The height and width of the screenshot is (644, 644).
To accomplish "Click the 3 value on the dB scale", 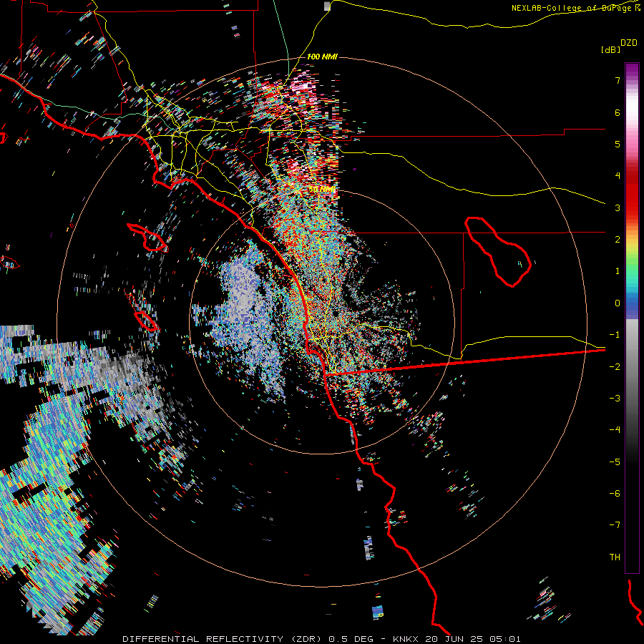I will (618, 208).
